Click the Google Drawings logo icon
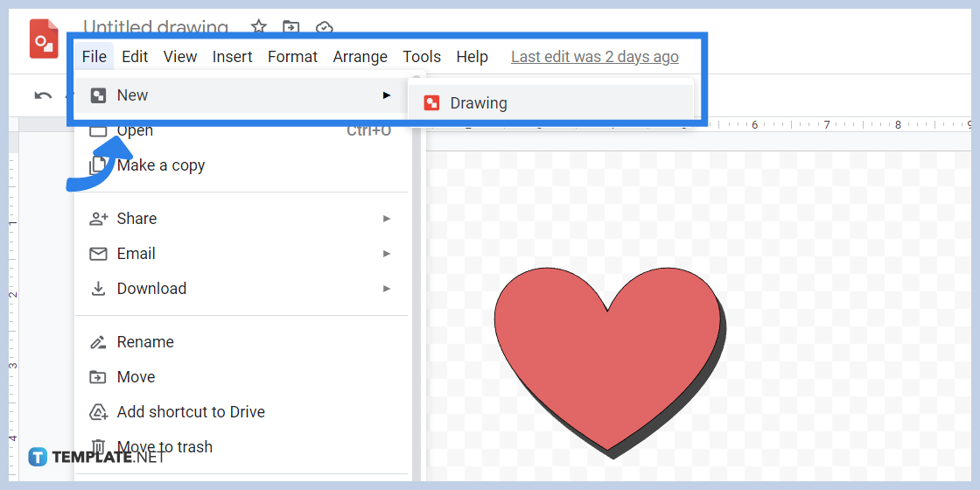This screenshot has width=980, height=490. 44,38
